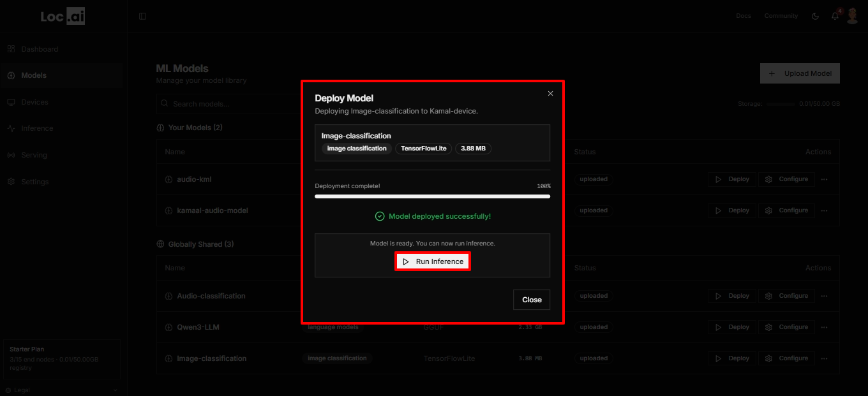Open more actions for Audio-classification
The width and height of the screenshot is (868, 396).
824,296
